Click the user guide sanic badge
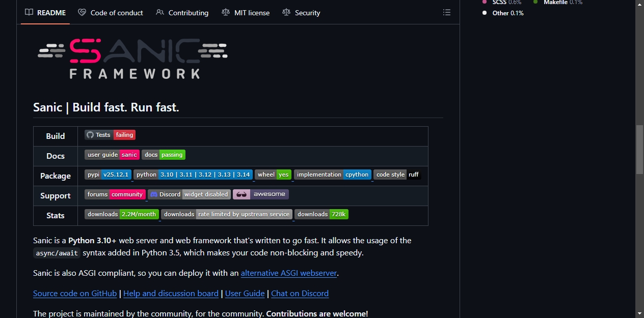The height and width of the screenshot is (318, 644). [112, 155]
